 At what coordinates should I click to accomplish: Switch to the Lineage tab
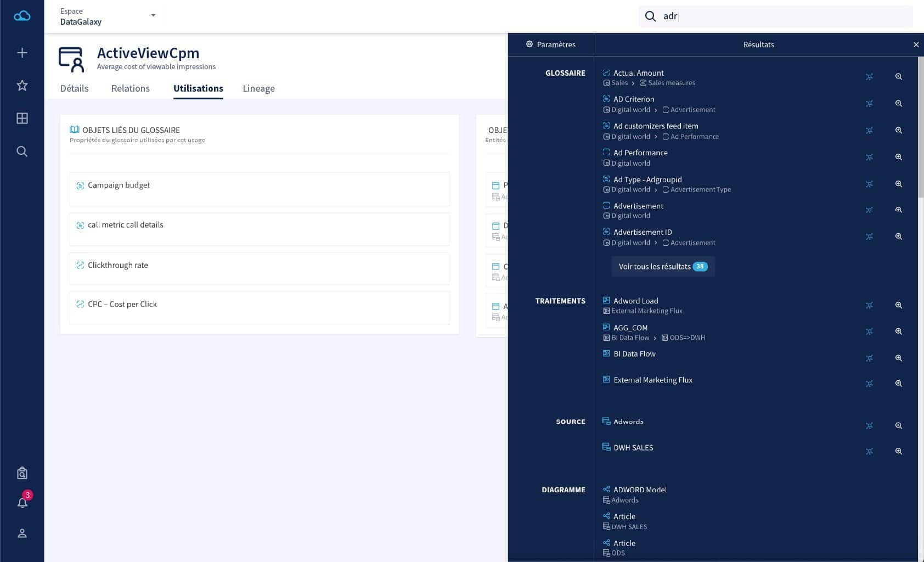tap(258, 88)
